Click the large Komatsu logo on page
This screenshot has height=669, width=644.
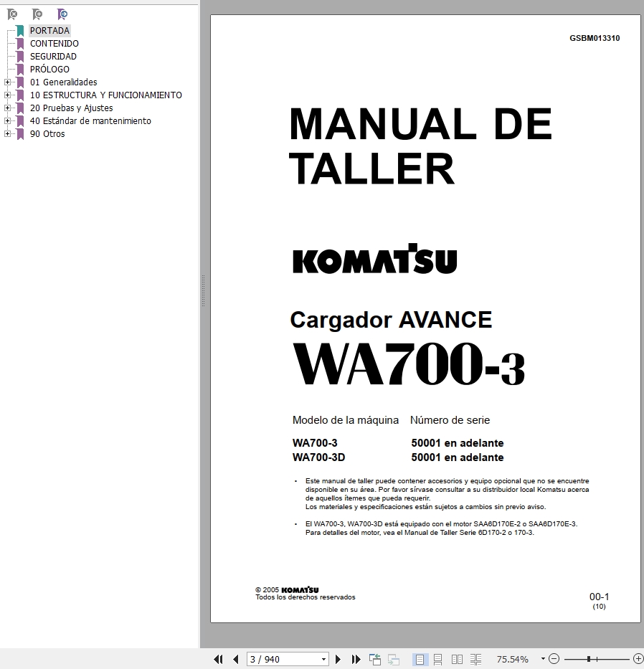point(374,259)
